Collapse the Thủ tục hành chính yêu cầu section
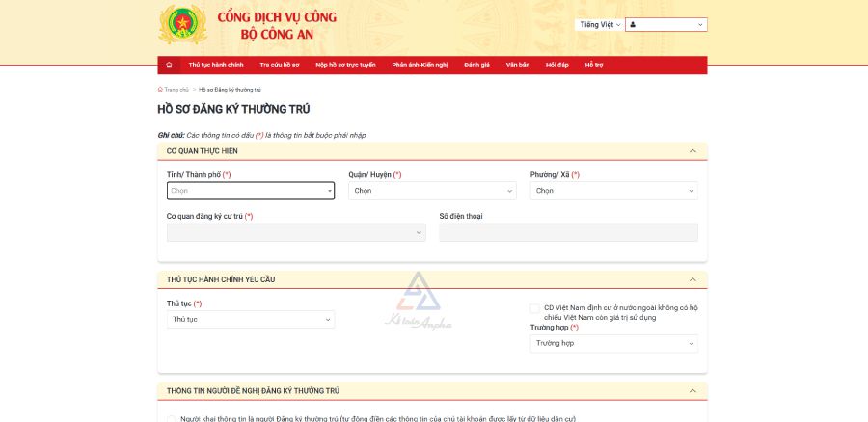Screen dimensions: 868x422 692,279
